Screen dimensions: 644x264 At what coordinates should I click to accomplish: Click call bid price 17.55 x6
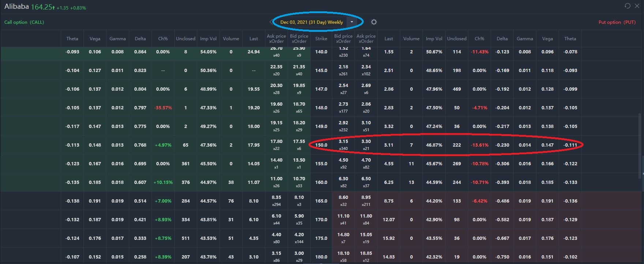299,145
